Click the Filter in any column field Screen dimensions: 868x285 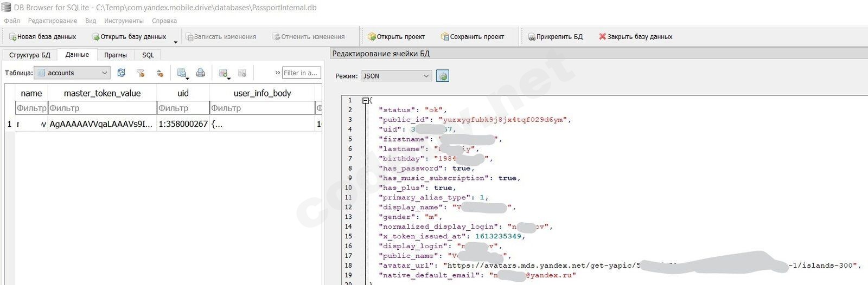tap(301, 73)
